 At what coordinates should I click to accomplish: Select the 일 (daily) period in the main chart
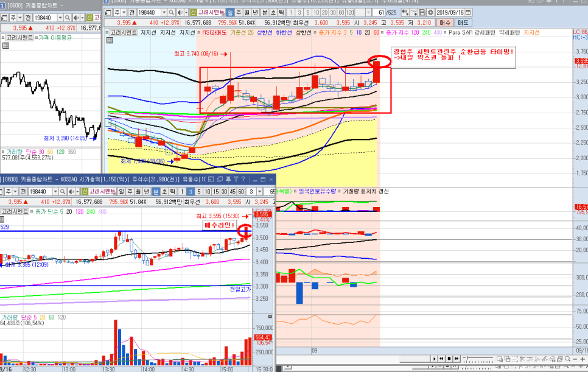click(230, 12)
